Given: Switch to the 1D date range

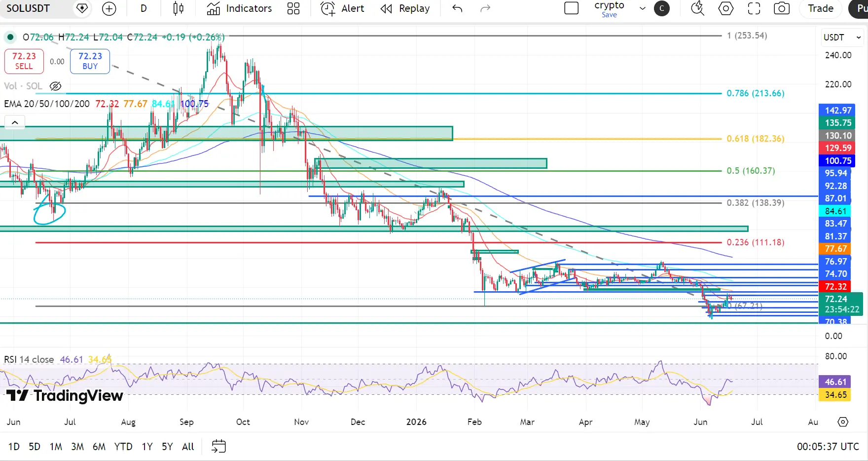Looking at the screenshot, I should point(14,447).
